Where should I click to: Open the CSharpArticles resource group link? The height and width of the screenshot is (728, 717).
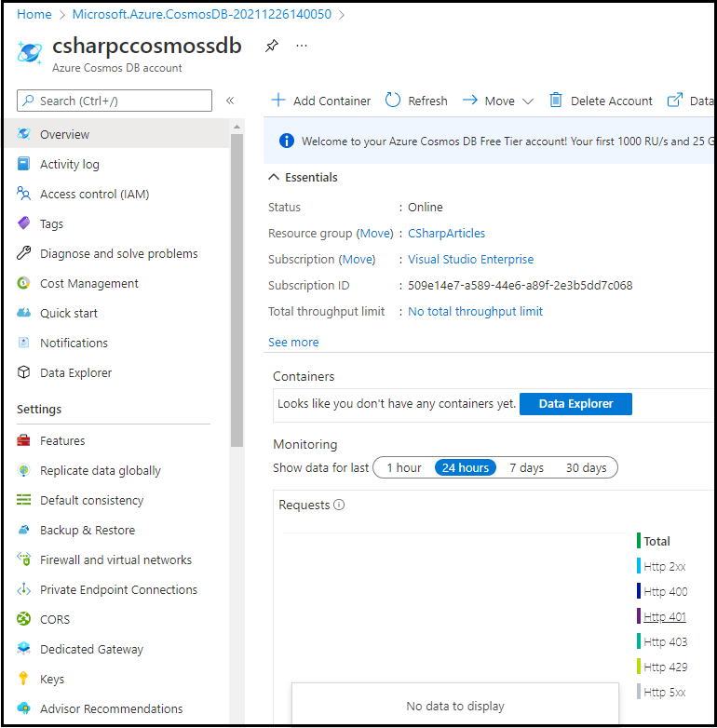[x=446, y=233]
